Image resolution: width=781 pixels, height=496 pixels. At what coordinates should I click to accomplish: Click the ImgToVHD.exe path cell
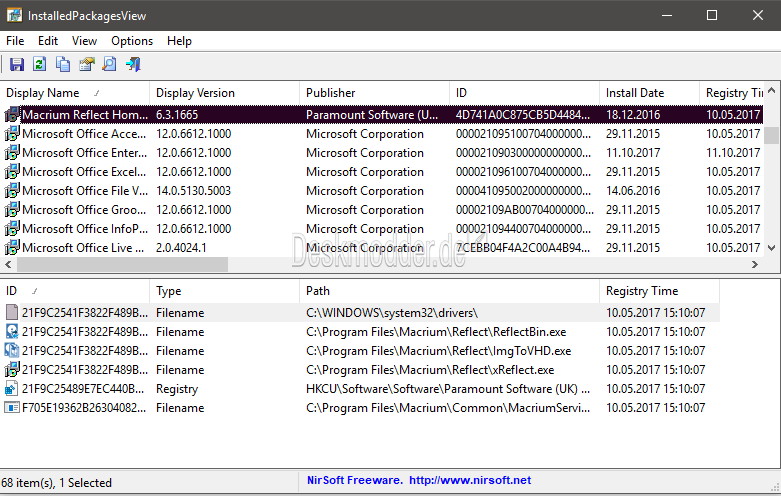[x=438, y=351]
